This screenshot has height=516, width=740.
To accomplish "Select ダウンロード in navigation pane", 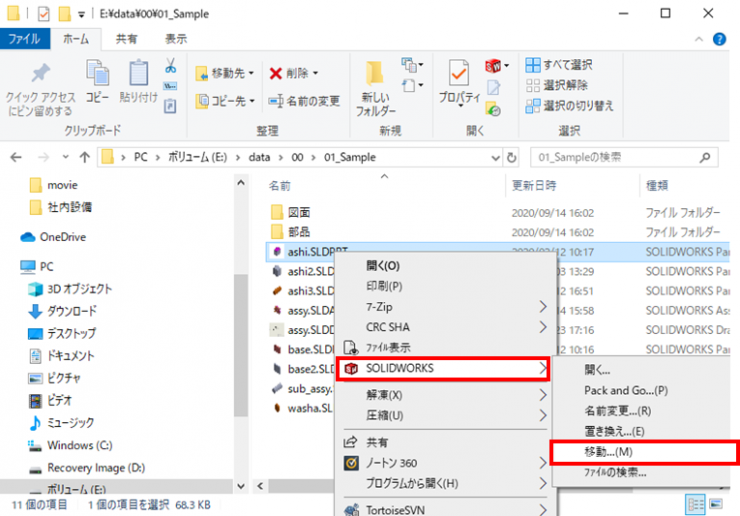I will tap(62, 311).
